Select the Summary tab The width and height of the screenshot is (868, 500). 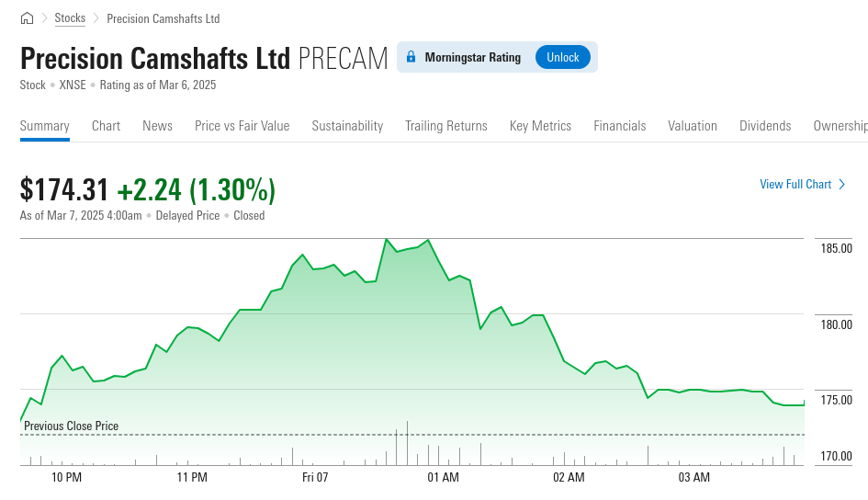tap(45, 126)
